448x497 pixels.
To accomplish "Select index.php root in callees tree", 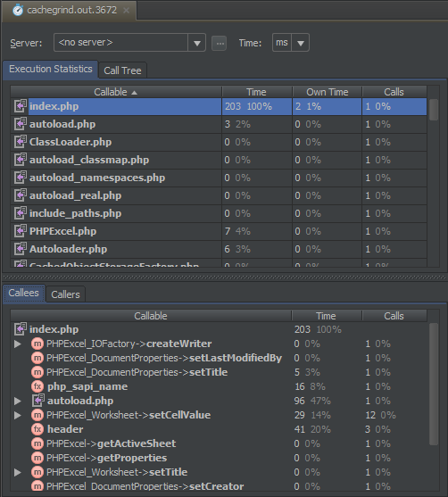I will pyautogui.click(x=219, y=329).
